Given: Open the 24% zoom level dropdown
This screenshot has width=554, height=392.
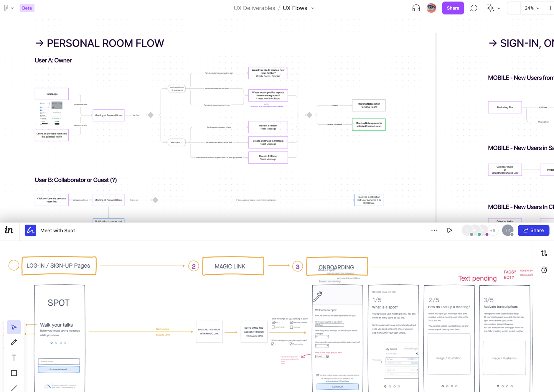Looking at the screenshot, I should click(532, 8).
